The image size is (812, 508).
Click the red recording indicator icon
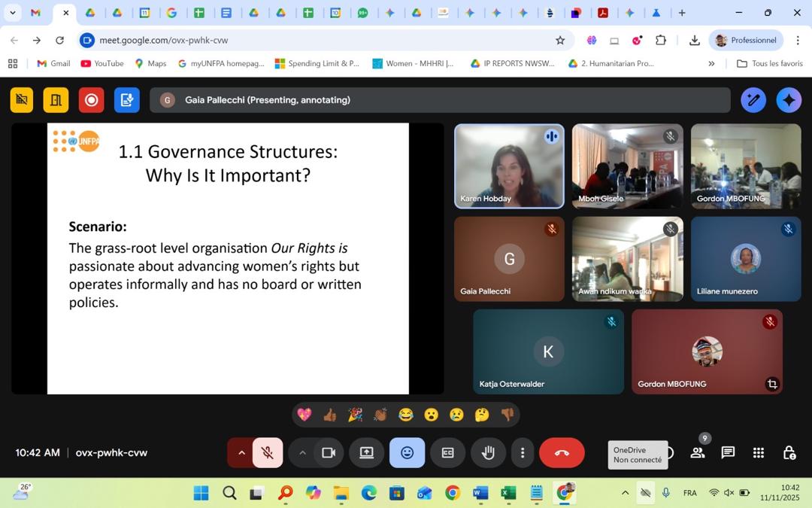click(x=92, y=99)
